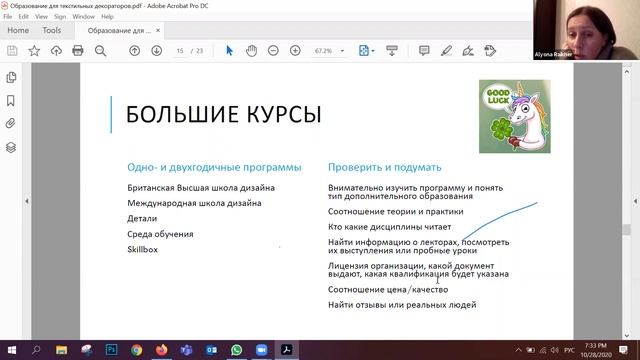Screen dimensions: 640x360
Task: Open the sign document tool
Action: point(468,51)
